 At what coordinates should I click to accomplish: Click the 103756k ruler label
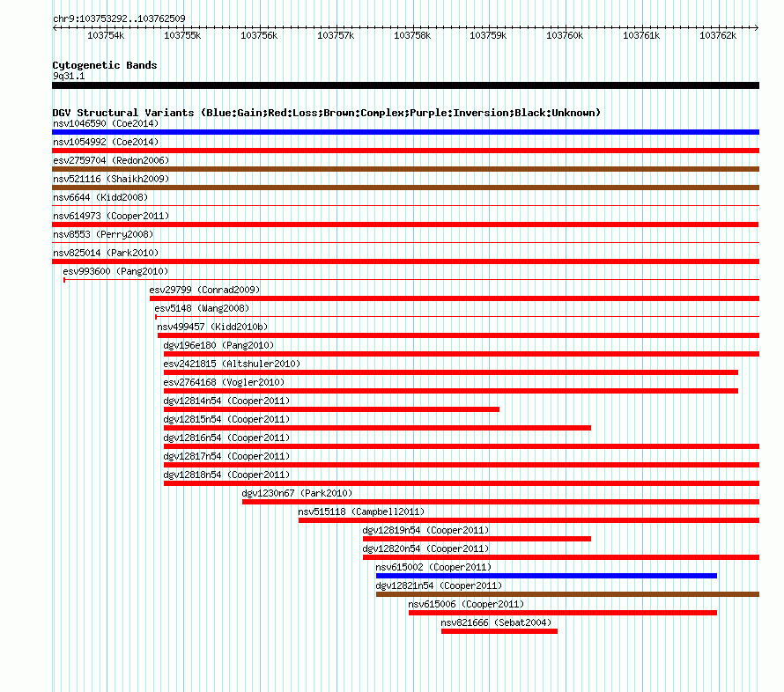pos(258,35)
